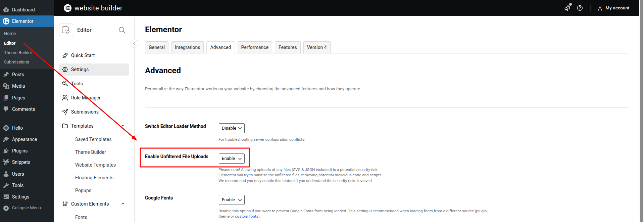This screenshot has height=222, width=644.
Task: Select the Advanced tab
Action: coord(220,47)
